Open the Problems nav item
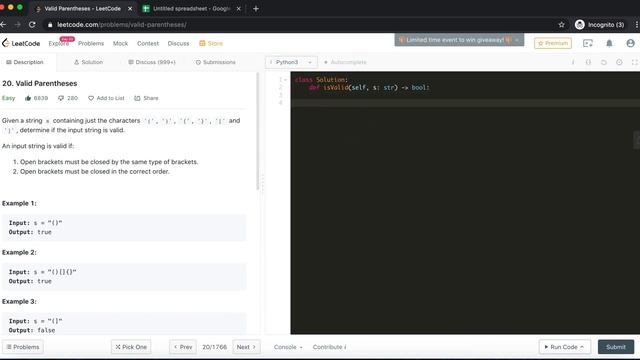The height and width of the screenshot is (360, 640). 91,44
